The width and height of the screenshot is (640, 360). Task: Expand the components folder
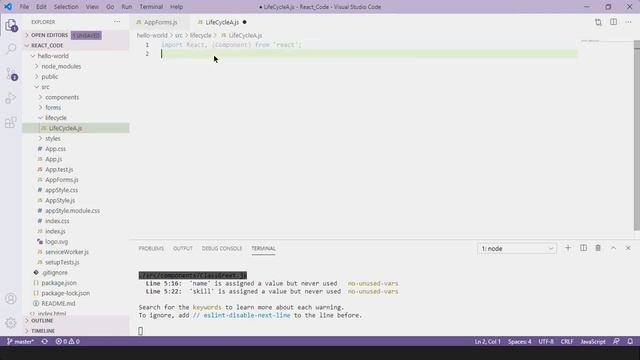[76, 97]
